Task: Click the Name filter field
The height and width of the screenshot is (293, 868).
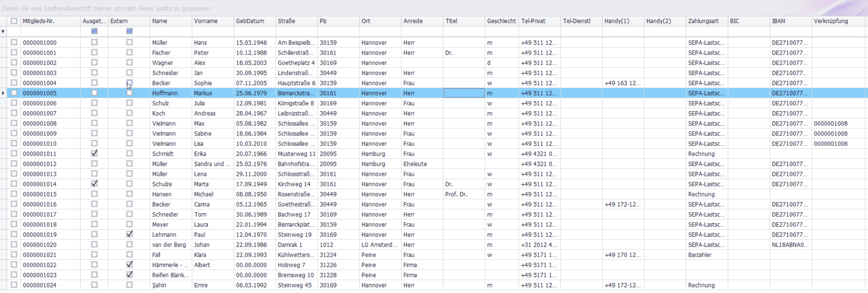Action: pyautogui.click(x=171, y=31)
